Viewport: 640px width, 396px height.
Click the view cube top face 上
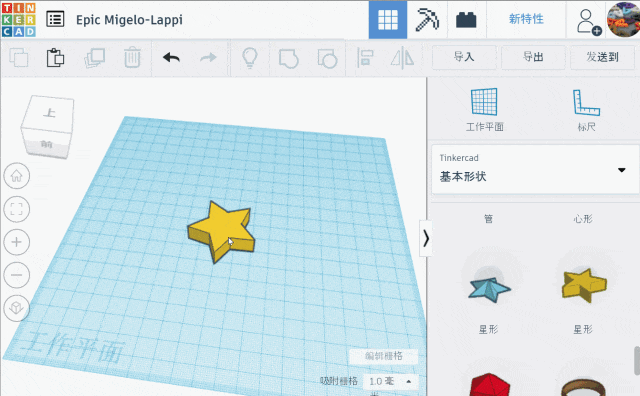(50, 113)
